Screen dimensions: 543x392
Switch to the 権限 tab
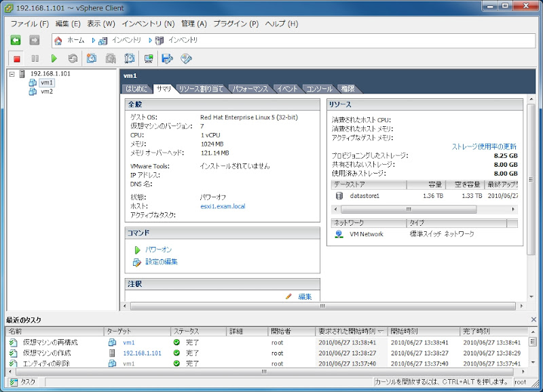pos(348,89)
